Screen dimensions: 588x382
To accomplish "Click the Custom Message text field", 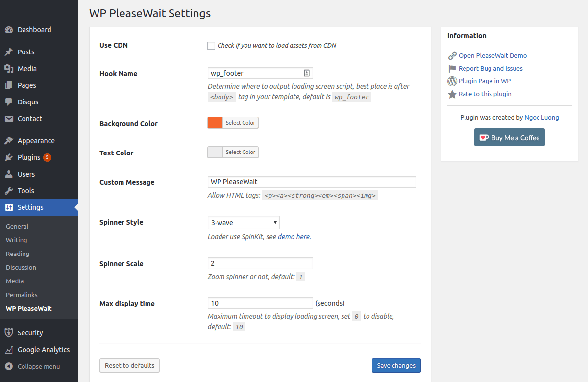I will 312,182.
